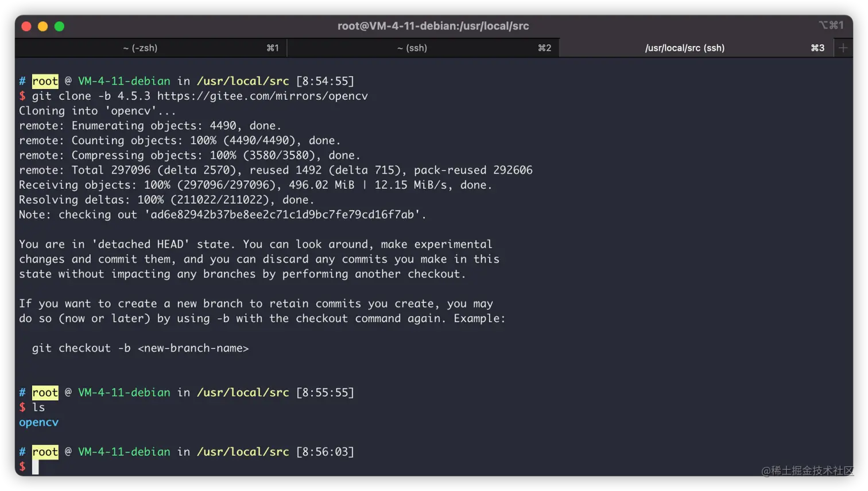
Task: Click the 'changes and commit them' line
Action: [x=259, y=260]
